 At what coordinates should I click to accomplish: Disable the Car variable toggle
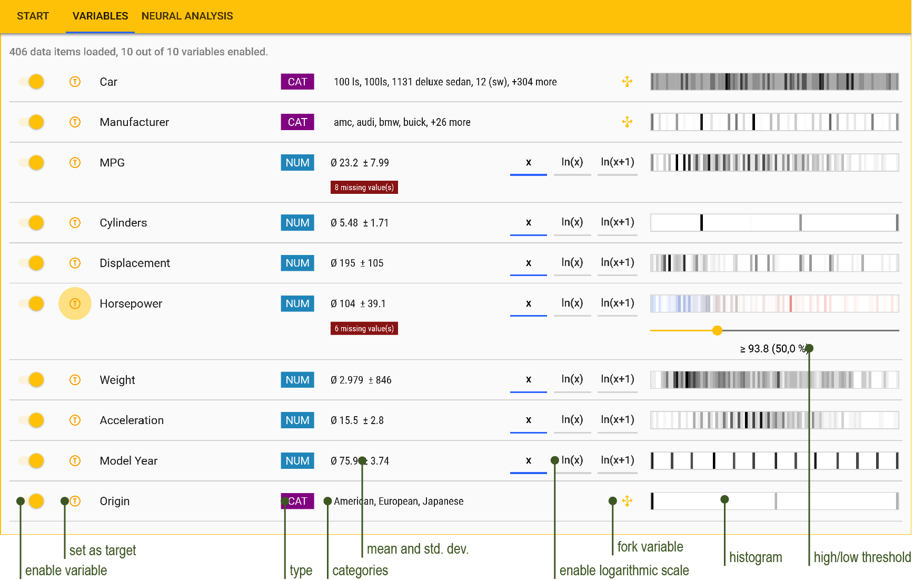tap(31, 82)
